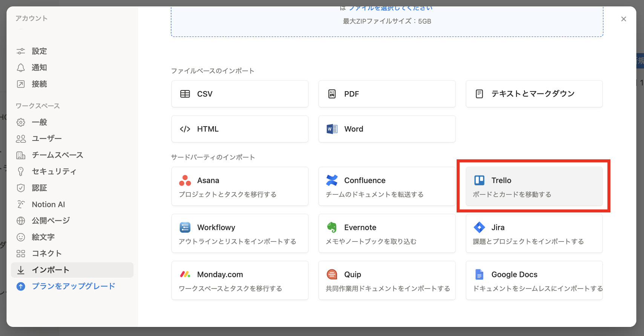This screenshot has width=644, height=336.
Task: Open 設定 in the sidebar
Action: pos(72,51)
